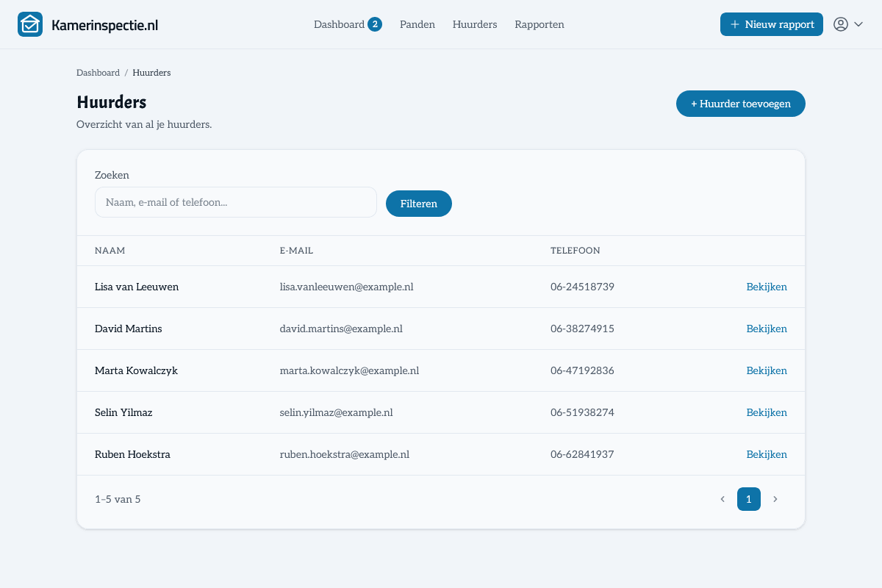Open Bekijken link for Ruben Hoekstra
The image size is (882, 588).
pyautogui.click(x=767, y=454)
